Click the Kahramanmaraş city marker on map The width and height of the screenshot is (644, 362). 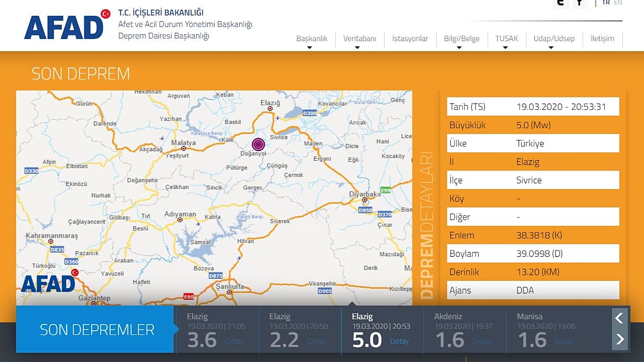[51, 241]
